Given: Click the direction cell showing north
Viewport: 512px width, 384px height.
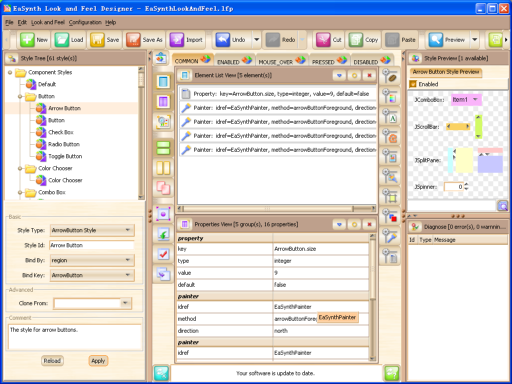Looking at the screenshot, I should click(x=321, y=331).
